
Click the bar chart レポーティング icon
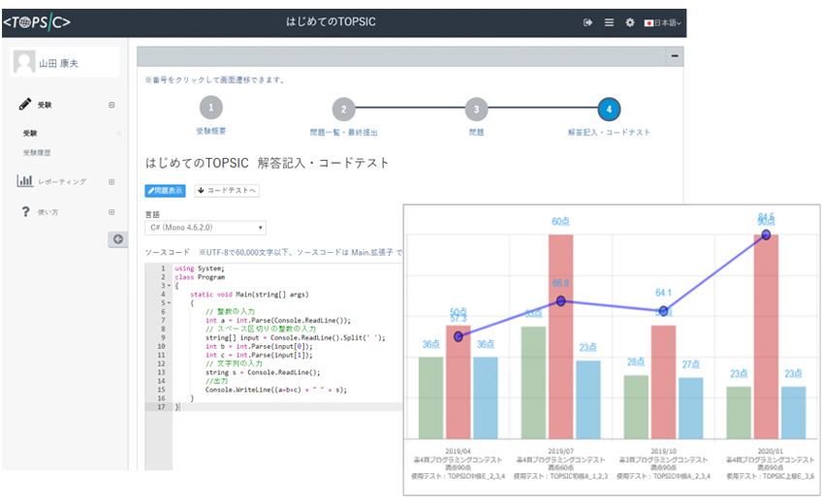coord(25,181)
